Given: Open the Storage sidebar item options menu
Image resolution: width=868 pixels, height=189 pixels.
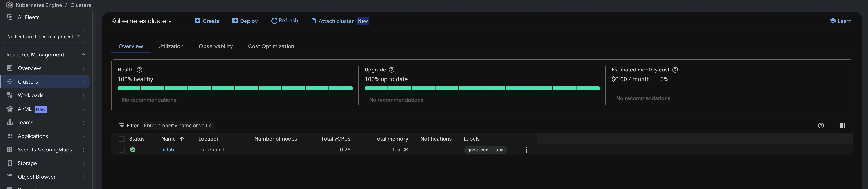Looking at the screenshot, I should click(84, 163).
